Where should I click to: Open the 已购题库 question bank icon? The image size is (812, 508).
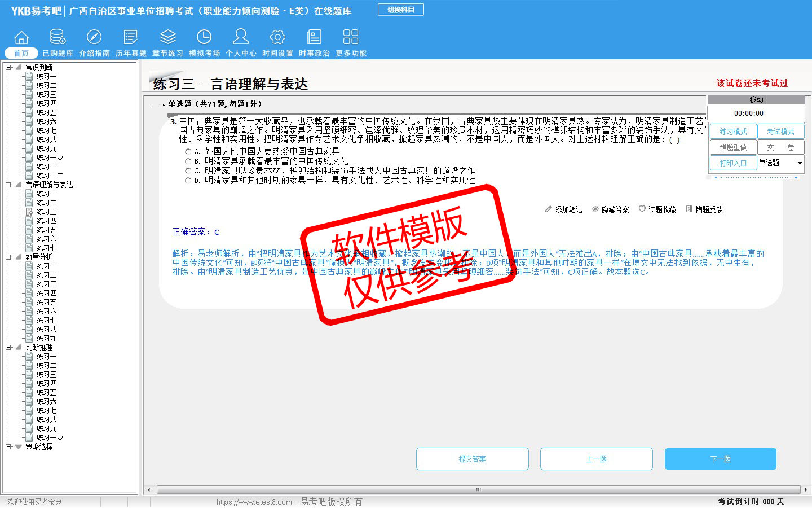tap(58, 38)
